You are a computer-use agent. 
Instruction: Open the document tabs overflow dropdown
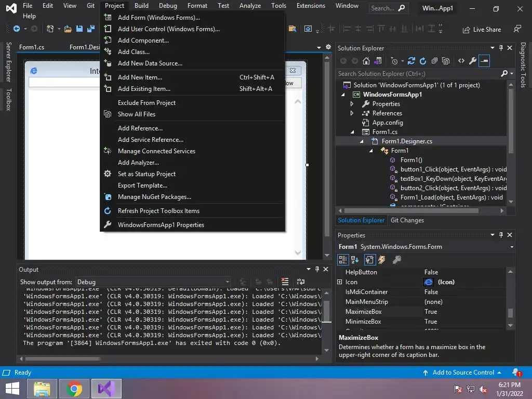pyautogui.click(x=318, y=47)
